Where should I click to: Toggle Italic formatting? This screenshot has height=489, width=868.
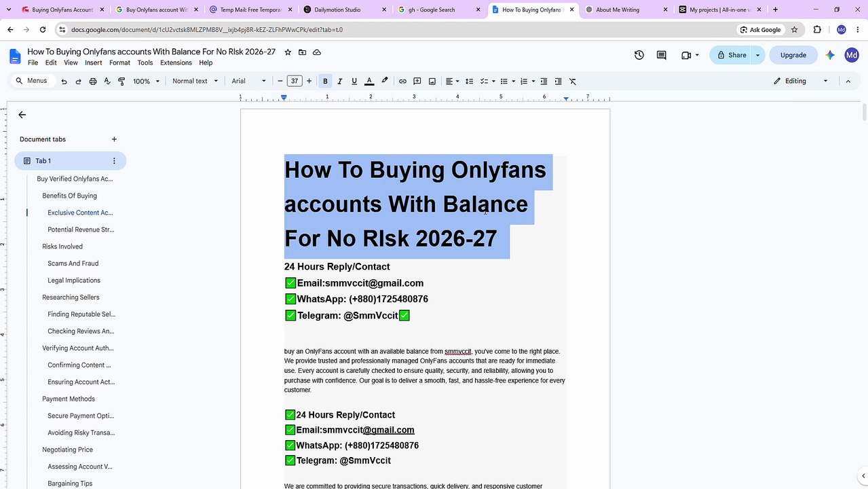340,81
